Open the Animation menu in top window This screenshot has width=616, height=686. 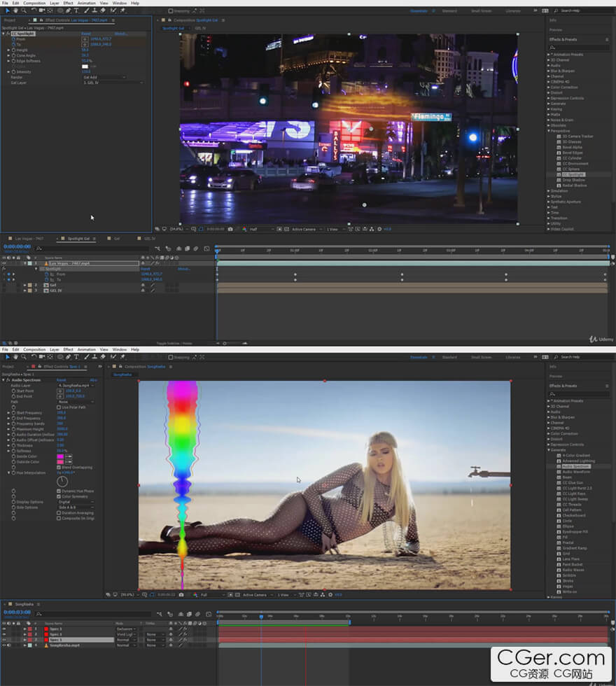[86, 3]
